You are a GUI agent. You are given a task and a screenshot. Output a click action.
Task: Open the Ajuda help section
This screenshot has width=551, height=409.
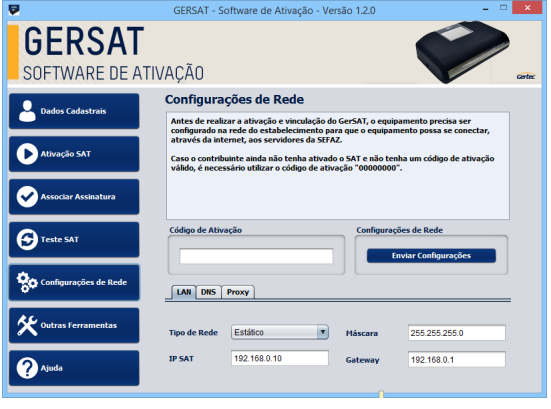point(74,368)
